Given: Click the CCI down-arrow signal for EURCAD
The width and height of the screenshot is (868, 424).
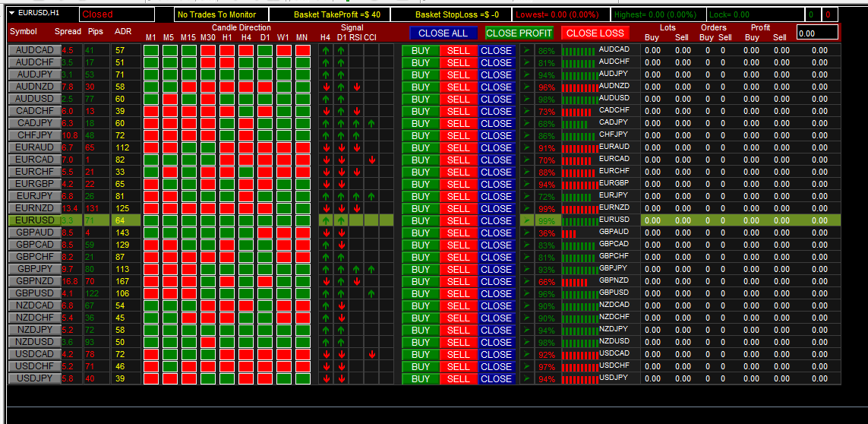Looking at the screenshot, I should coord(371,160).
